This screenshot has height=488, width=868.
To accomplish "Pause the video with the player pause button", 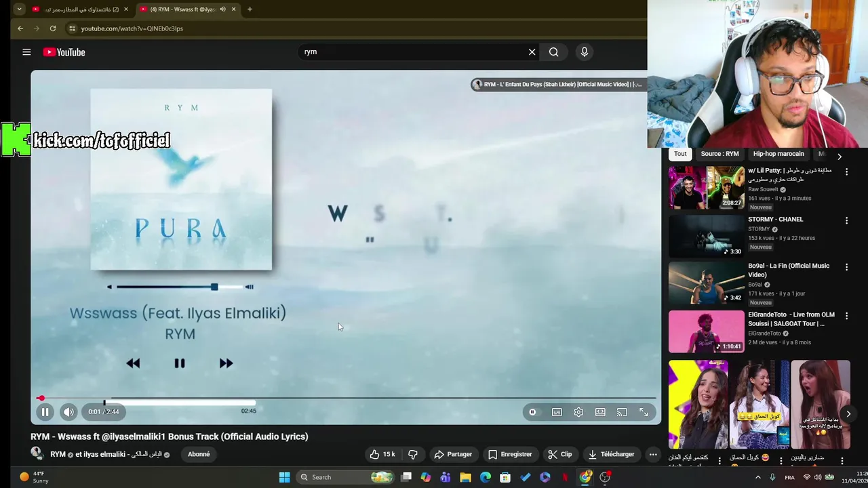I will pos(45,411).
